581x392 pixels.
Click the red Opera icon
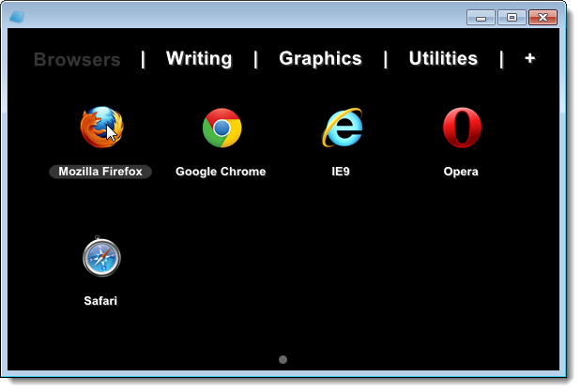point(462,128)
